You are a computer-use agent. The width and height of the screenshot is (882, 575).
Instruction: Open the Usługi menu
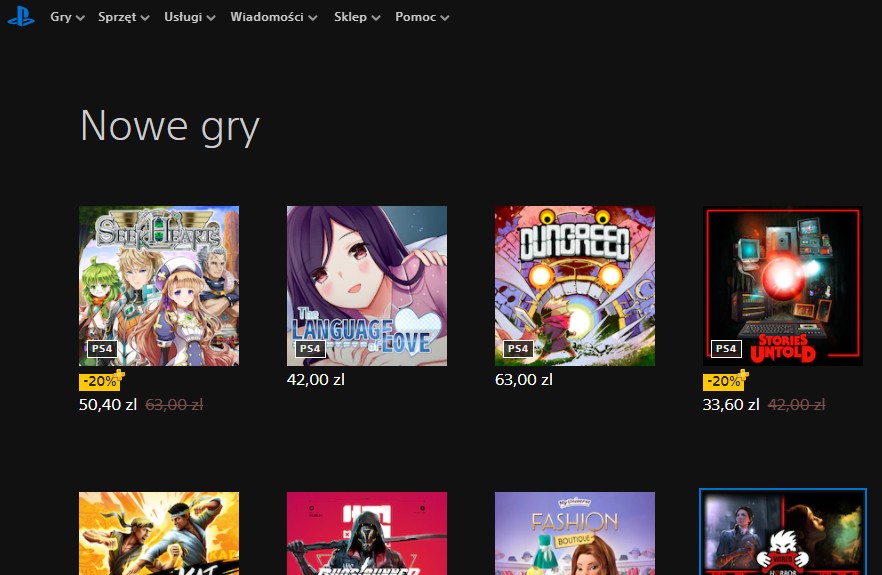coord(190,17)
